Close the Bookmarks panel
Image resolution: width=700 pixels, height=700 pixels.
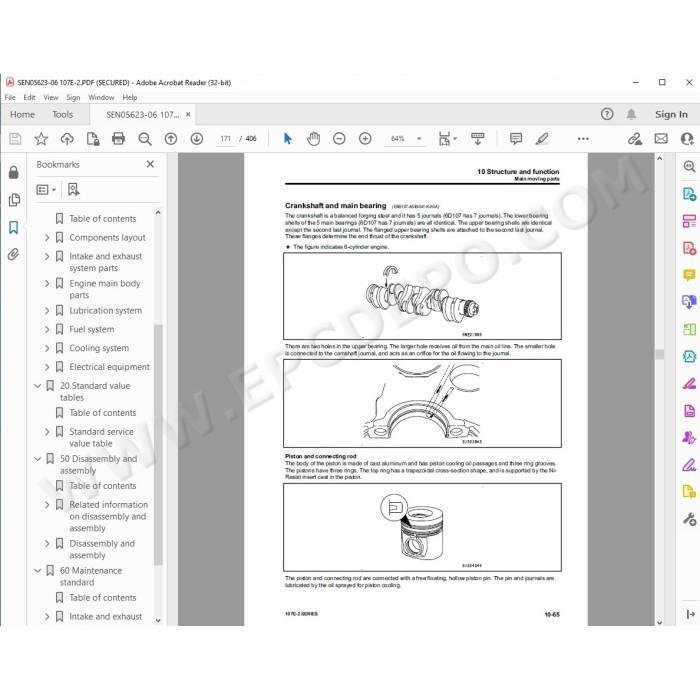150,164
